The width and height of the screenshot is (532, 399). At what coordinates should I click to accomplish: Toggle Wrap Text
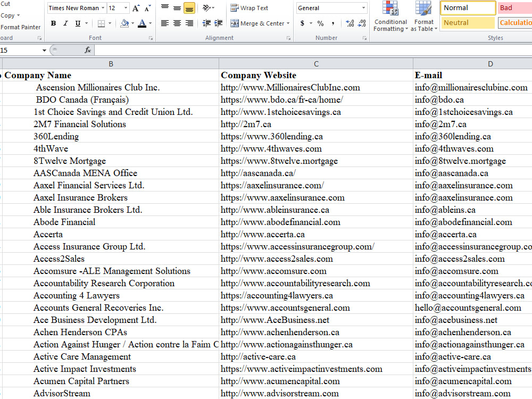point(250,8)
